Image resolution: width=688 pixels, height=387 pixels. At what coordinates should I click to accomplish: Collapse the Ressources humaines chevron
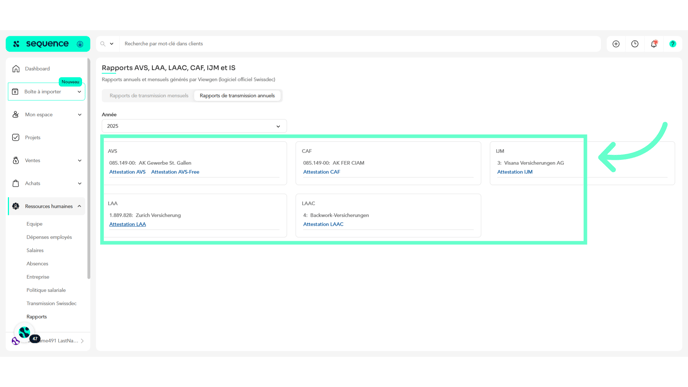tap(79, 206)
